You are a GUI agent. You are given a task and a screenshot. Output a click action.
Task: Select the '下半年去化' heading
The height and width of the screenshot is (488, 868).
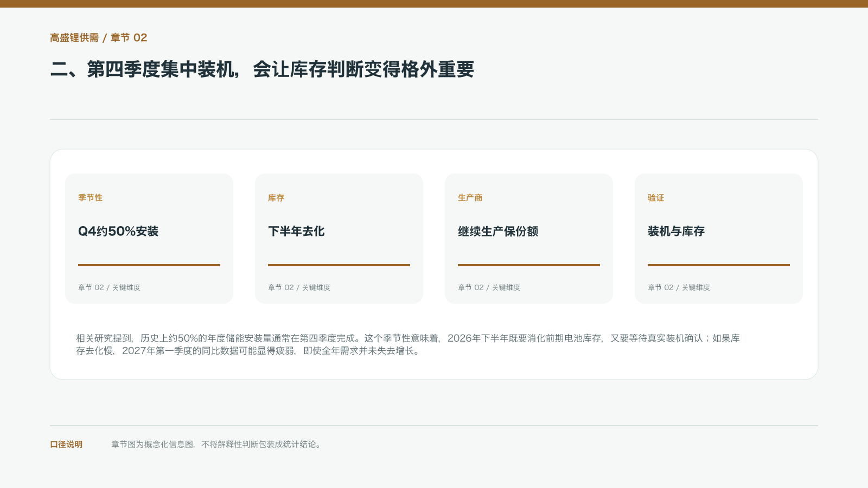click(x=296, y=232)
